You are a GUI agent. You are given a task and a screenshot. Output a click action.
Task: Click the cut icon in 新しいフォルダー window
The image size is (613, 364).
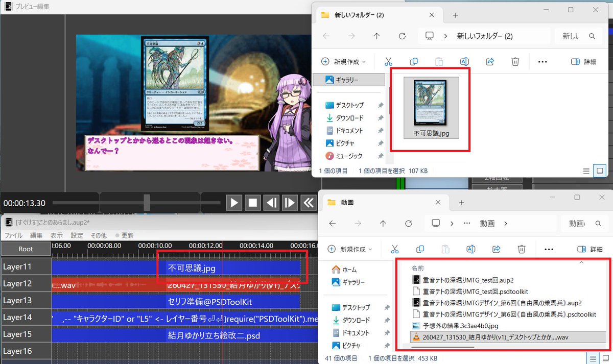click(388, 62)
